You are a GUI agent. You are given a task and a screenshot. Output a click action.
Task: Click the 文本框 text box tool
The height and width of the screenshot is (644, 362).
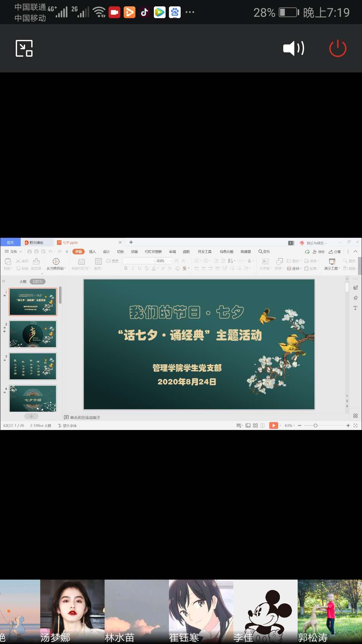pyautogui.click(x=265, y=262)
